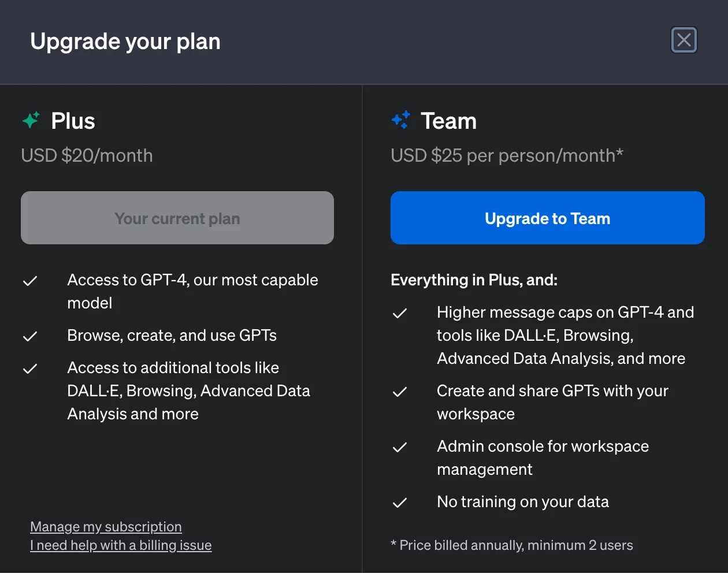
Task: Click the USD $20/month price label
Action: 87,155
